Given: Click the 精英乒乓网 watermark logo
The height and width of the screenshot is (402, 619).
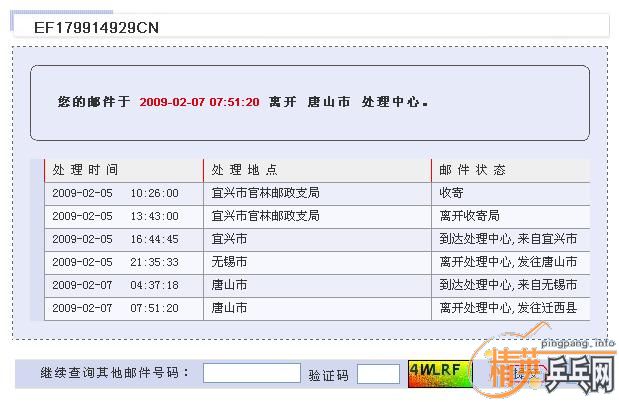Looking at the screenshot, I should click(x=550, y=372).
